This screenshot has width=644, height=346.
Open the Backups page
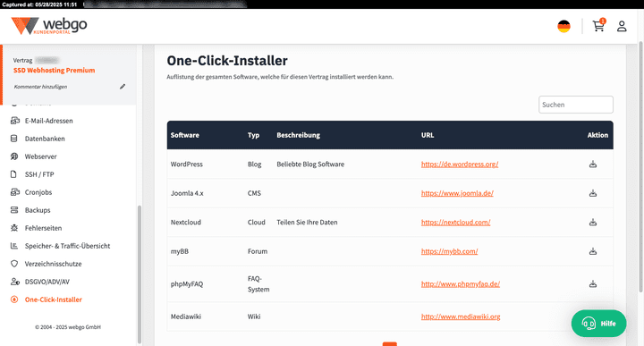coord(38,210)
